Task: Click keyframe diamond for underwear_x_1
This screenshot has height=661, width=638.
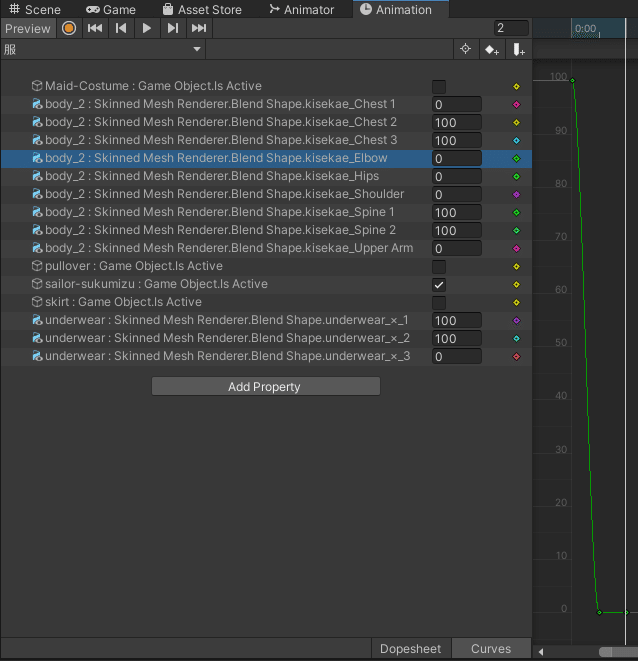Action: coord(516,320)
